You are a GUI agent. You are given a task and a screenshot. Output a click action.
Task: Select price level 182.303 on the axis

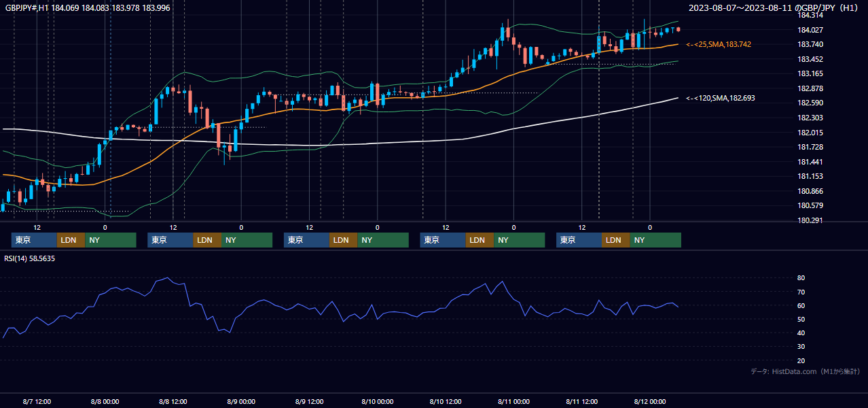pyautogui.click(x=810, y=118)
